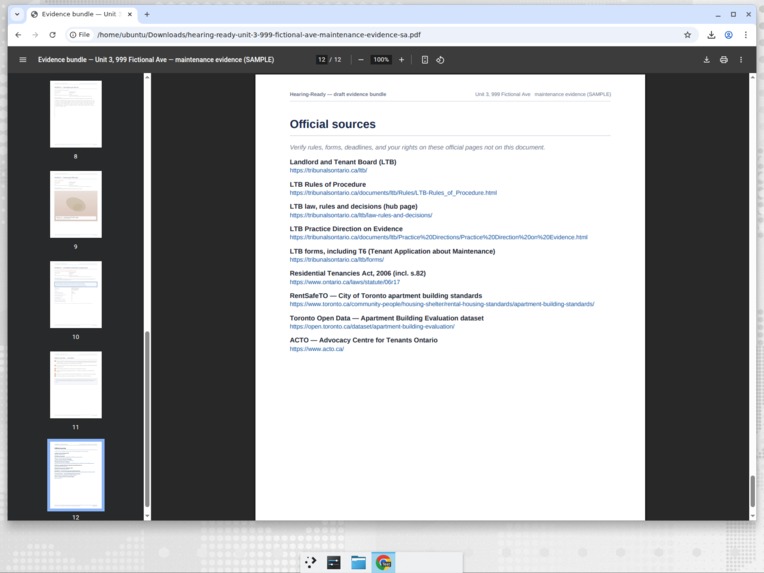Select the Evidence bundle browser tab
764x573 pixels.
(x=81, y=14)
